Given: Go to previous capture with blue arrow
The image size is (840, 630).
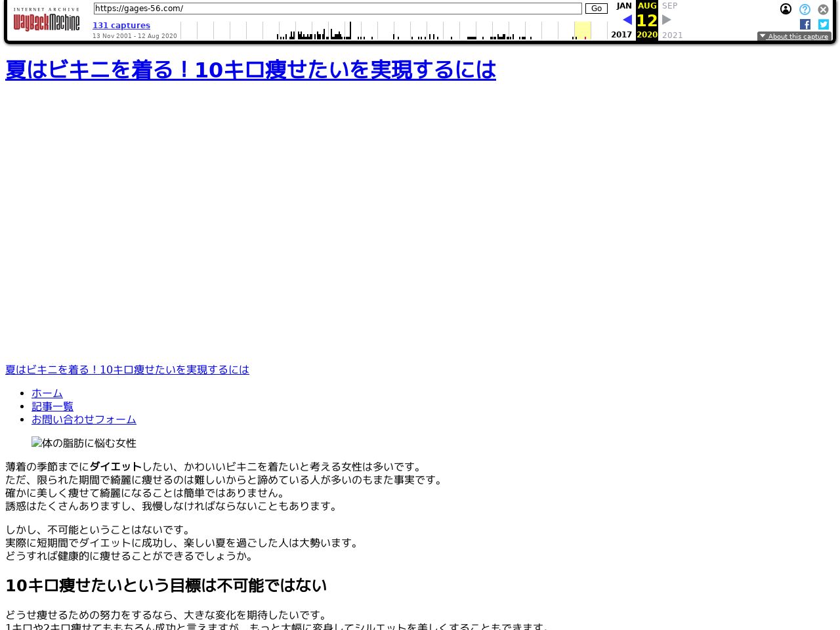Looking at the screenshot, I should tap(627, 20).
